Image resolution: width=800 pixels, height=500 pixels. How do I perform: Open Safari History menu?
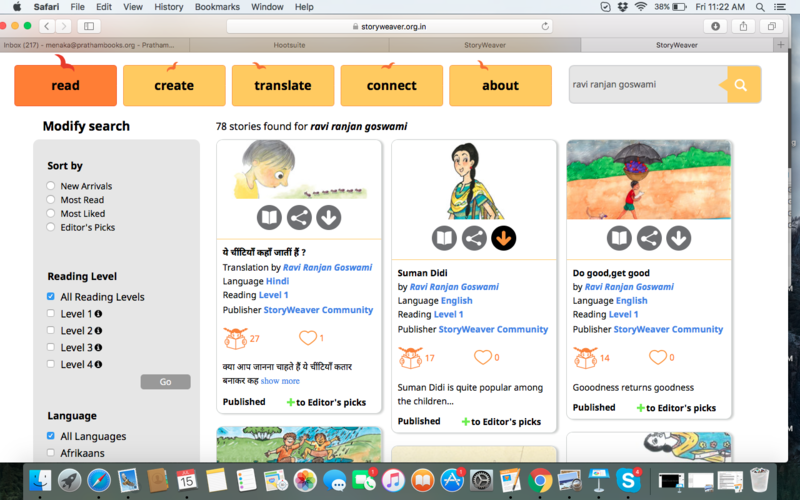(168, 7)
